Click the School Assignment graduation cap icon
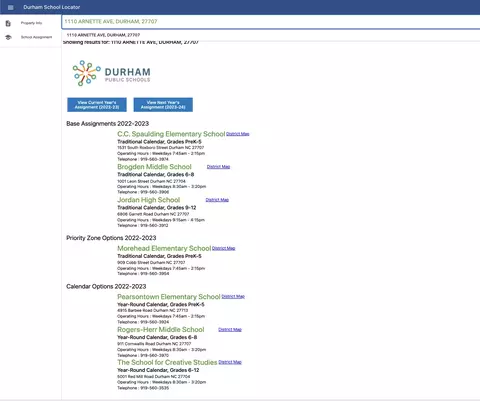480x401 pixels. pos(8,37)
